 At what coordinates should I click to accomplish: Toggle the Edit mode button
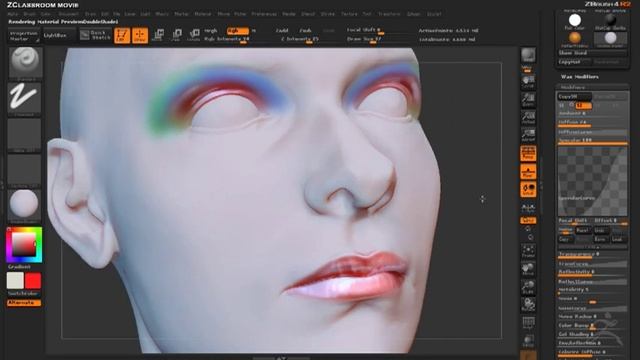tap(122, 36)
